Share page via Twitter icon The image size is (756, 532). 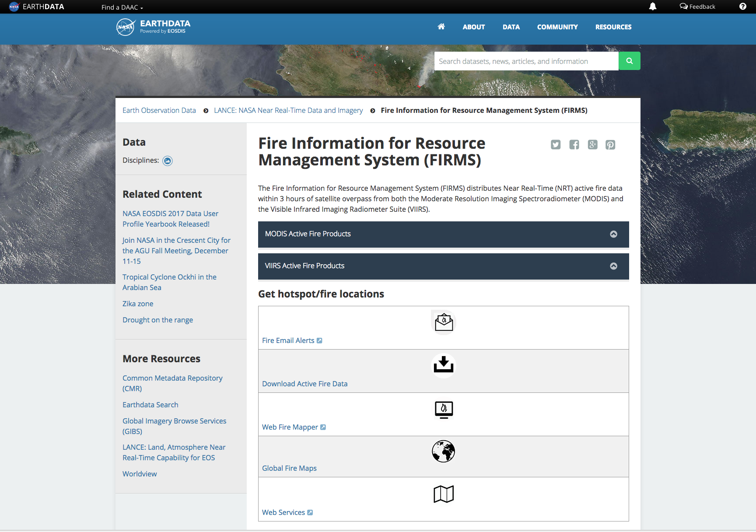click(x=556, y=145)
